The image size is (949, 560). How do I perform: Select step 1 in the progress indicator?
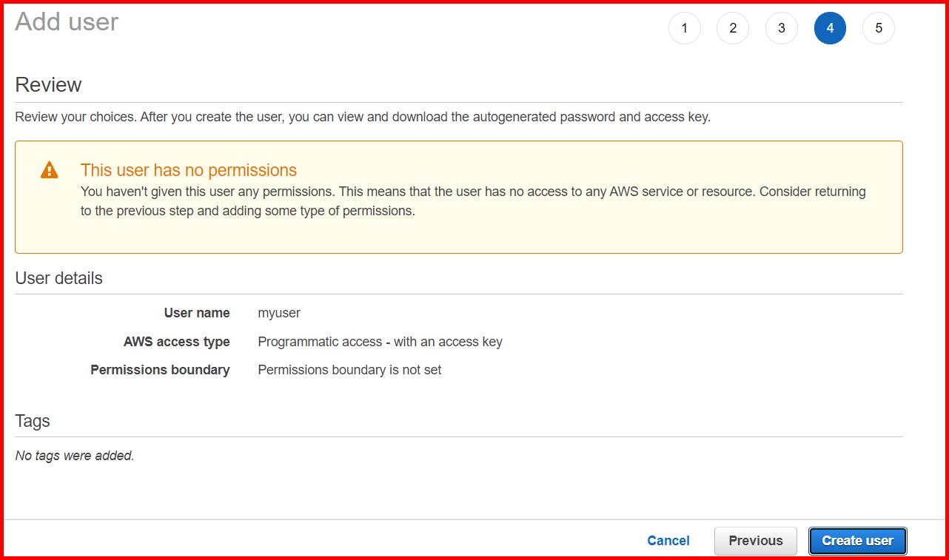[x=684, y=27]
